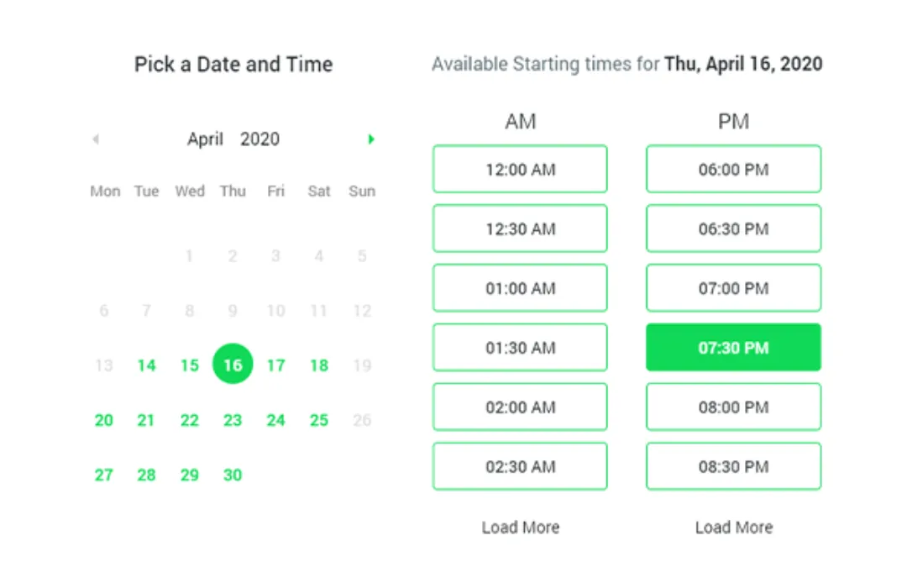Select April 30 date

tap(233, 475)
